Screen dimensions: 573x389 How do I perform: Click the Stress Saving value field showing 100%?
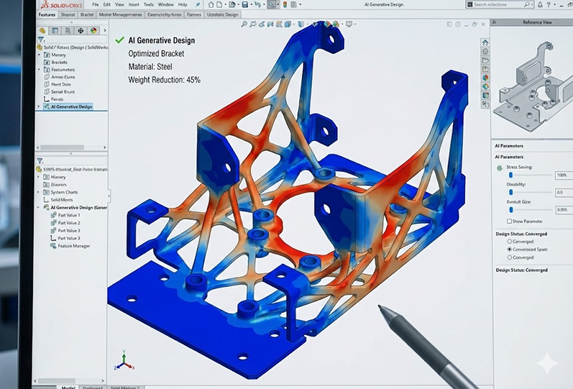point(564,175)
